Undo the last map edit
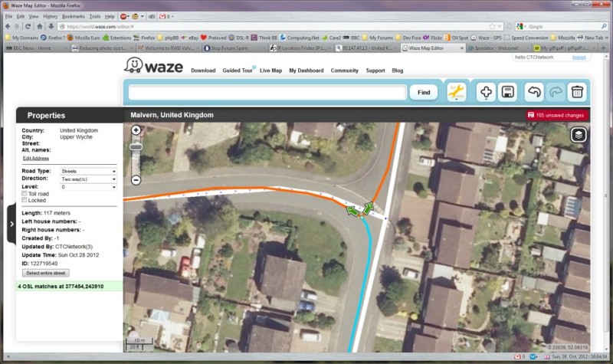613x364 pixels. (534, 92)
